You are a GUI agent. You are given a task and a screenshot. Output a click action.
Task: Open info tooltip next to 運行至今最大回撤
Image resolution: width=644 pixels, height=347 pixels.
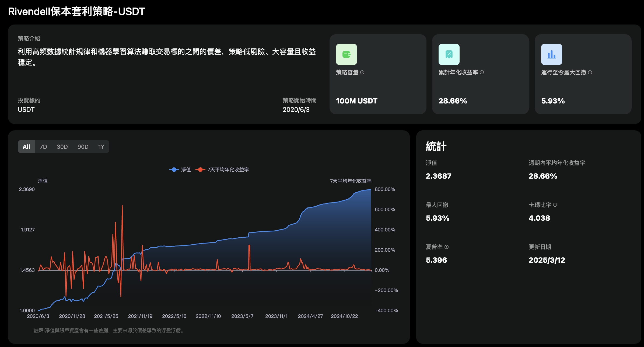coord(590,72)
